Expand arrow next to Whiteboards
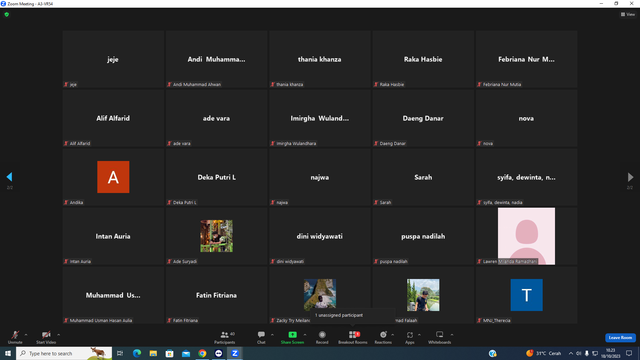 452,335
